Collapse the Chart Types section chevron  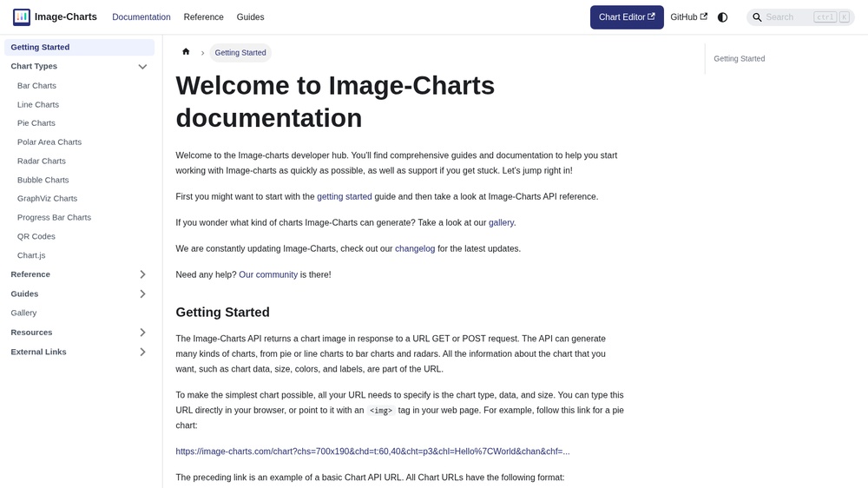pyautogui.click(x=142, y=67)
